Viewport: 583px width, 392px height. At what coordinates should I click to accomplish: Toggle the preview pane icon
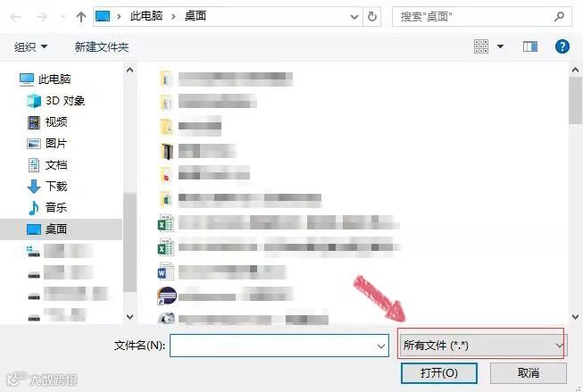click(x=529, y=46)
